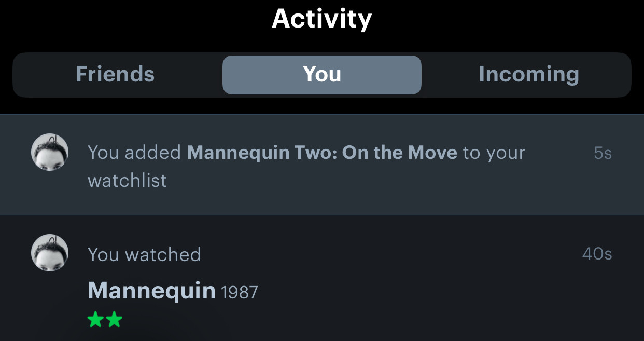Tap the Activity page heading
The width and height of the screenshot is (644, 341).
(x=322, y=19)
